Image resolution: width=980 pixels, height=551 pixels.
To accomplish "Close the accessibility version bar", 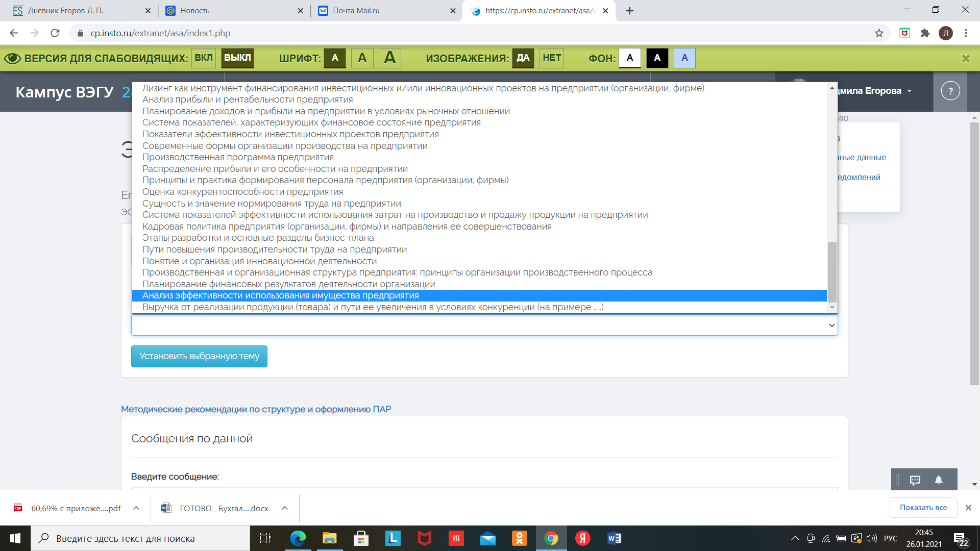I will 966,58.
